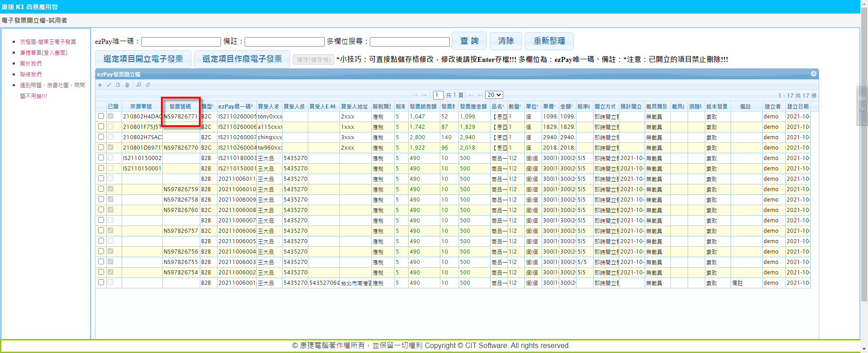Open the magnifier search icon in grid toolbar
Viewport: 868px width, 353px height.
(x=139, y=85)
